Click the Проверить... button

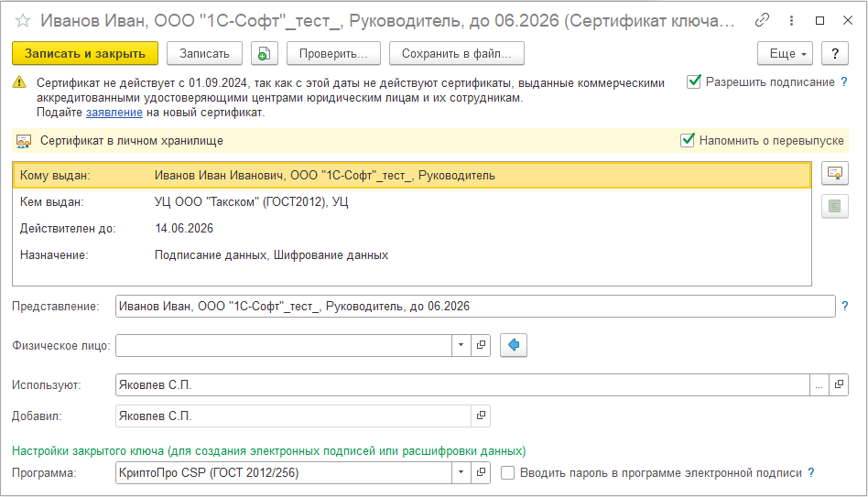point(333,54)
